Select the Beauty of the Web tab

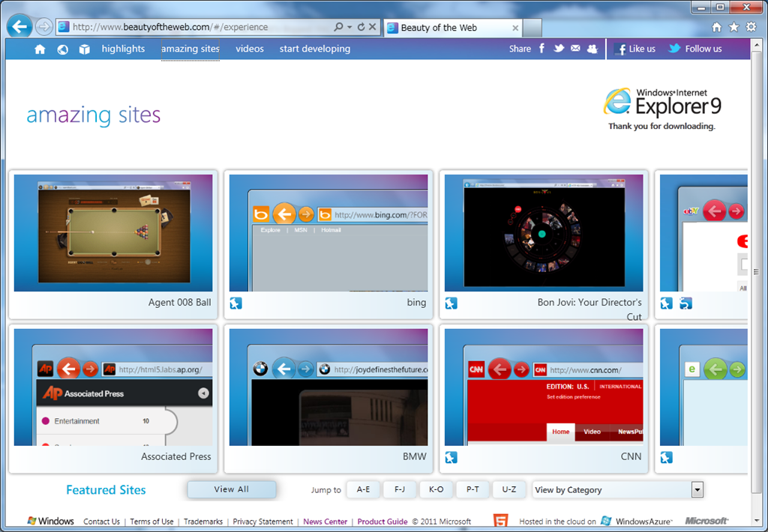pos(452,28)
